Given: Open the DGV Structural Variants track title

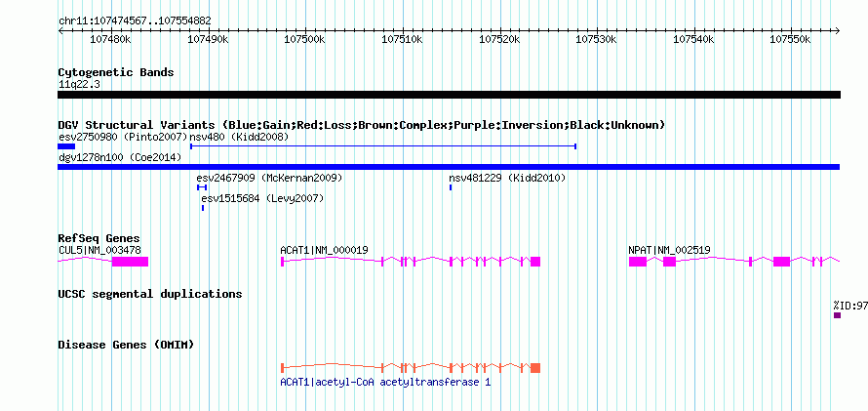Looking at the screenshot, I should tap(362, 125).
